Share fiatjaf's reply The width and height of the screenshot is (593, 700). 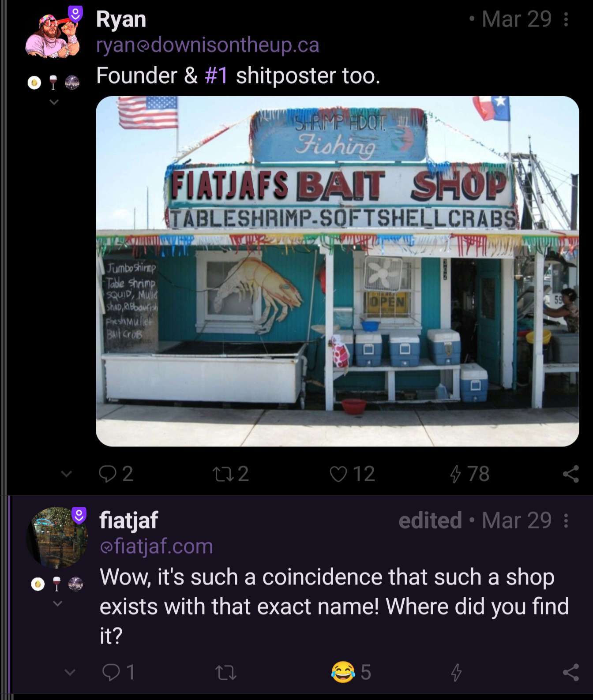click(x=570, y=672)
